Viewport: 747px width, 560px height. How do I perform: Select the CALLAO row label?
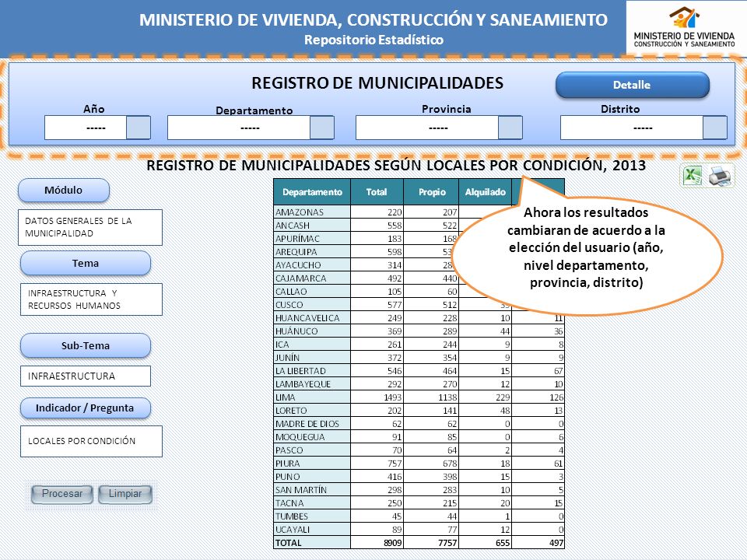(312, 292)
